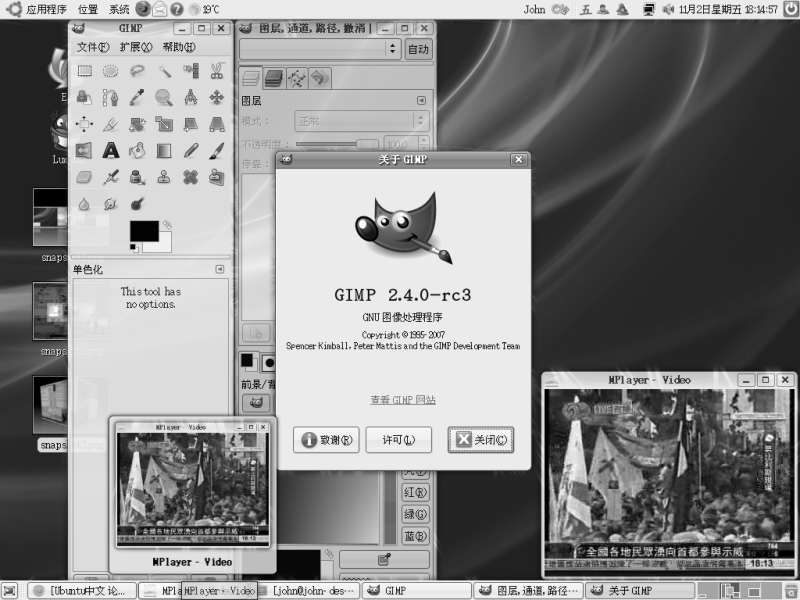Select the Foreground Select tool

pyautogui.click(x=84, y=97)
